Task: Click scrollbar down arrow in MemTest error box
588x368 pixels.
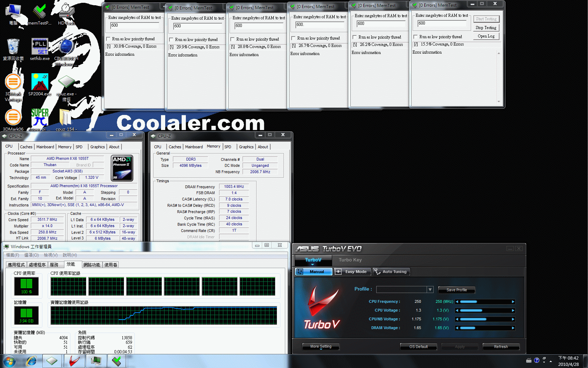Action: [499, 102]
